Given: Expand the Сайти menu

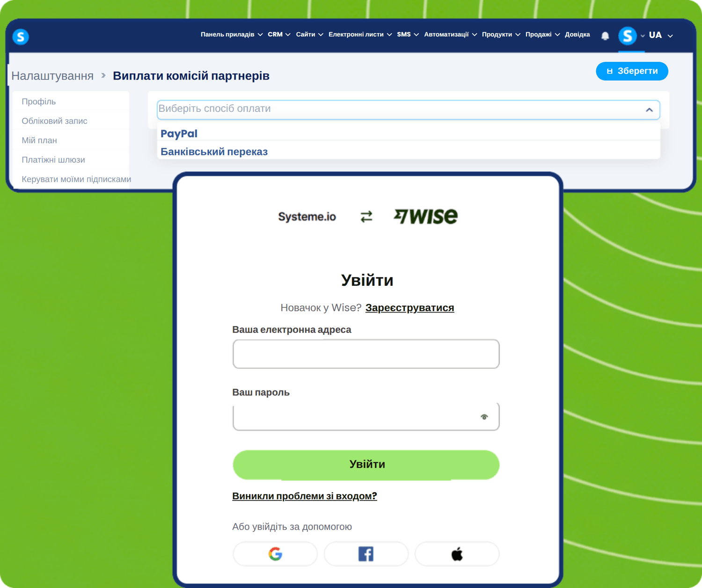Looking at the screenshot, I should point(309,35).
